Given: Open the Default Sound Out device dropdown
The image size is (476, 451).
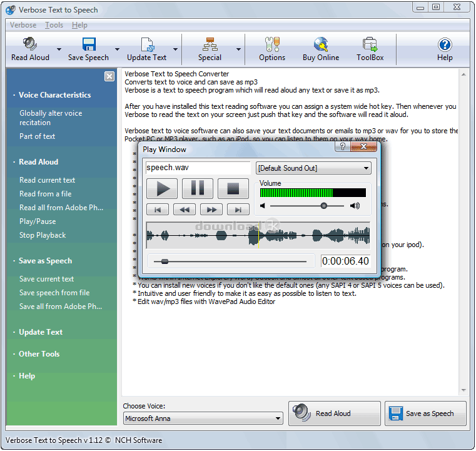Looking at the screenshot, I should 313,168.
